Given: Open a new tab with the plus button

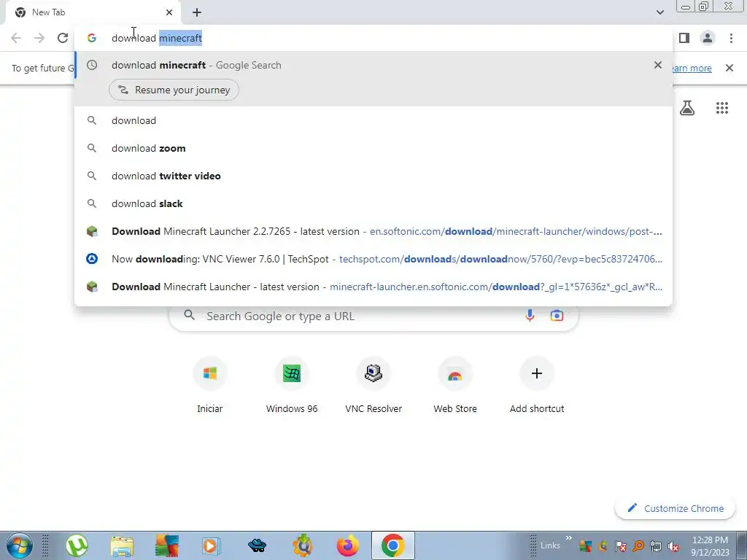Looking at the screenshot, I should (x=197, y=12).
